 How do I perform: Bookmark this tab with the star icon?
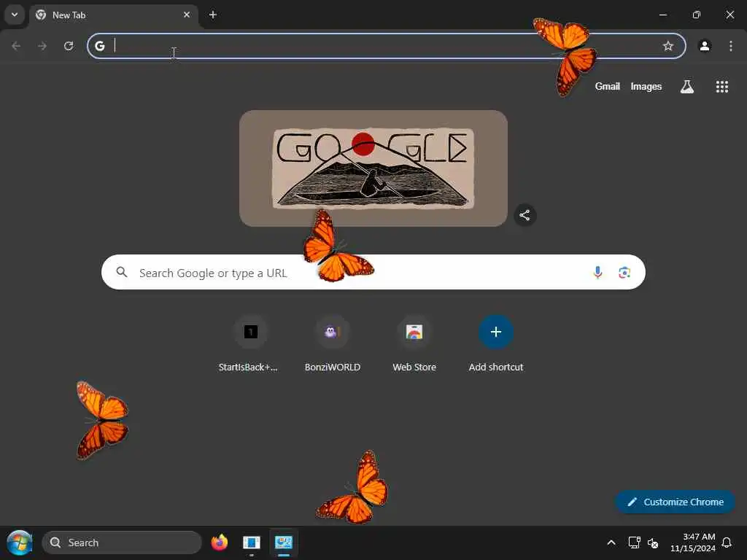668,46
